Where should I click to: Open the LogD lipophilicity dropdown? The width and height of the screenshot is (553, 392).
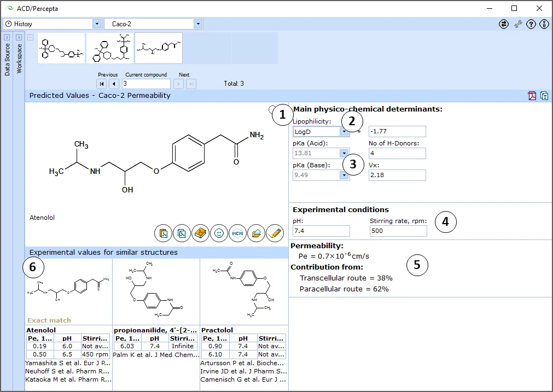(x=344, y=132)
